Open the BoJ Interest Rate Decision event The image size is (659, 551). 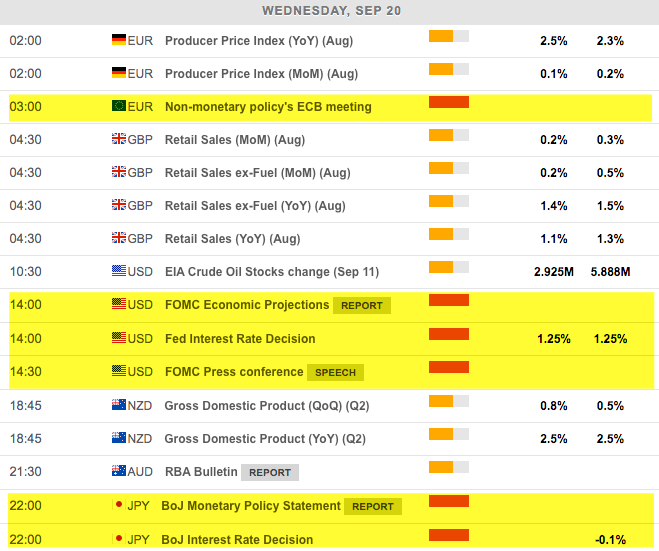tap(237, 540)
